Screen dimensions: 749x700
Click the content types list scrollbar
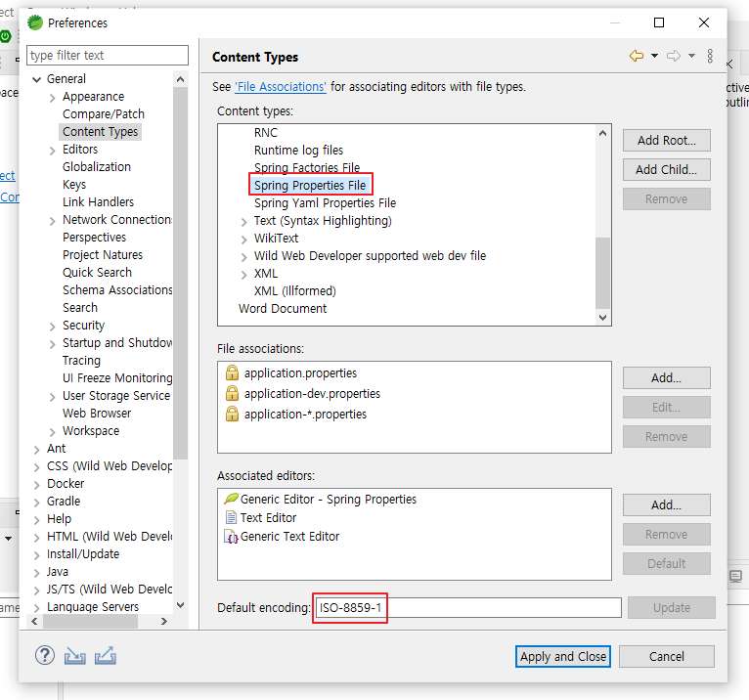pos(603,273)
